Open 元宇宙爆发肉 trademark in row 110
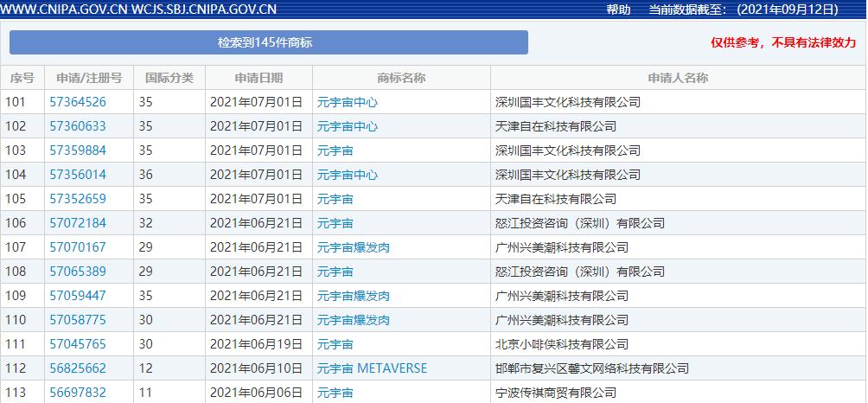 pos(354,320)
